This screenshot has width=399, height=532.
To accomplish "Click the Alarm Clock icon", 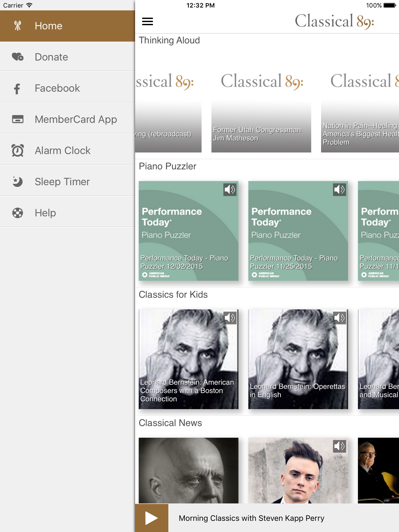I will (x=18, y=150).
